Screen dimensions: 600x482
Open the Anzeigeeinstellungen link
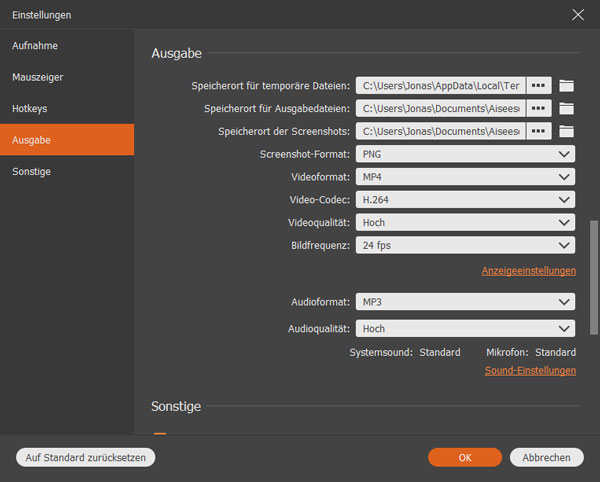[x=528, y=271]
